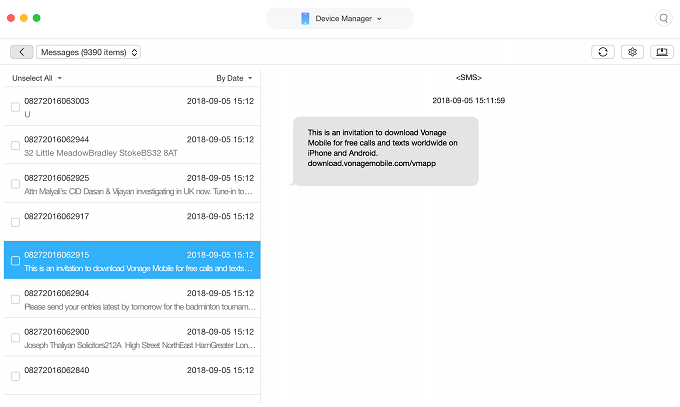Select the message from 08272016063003
This screenshot has height=407, width=680.
[132, 107]
